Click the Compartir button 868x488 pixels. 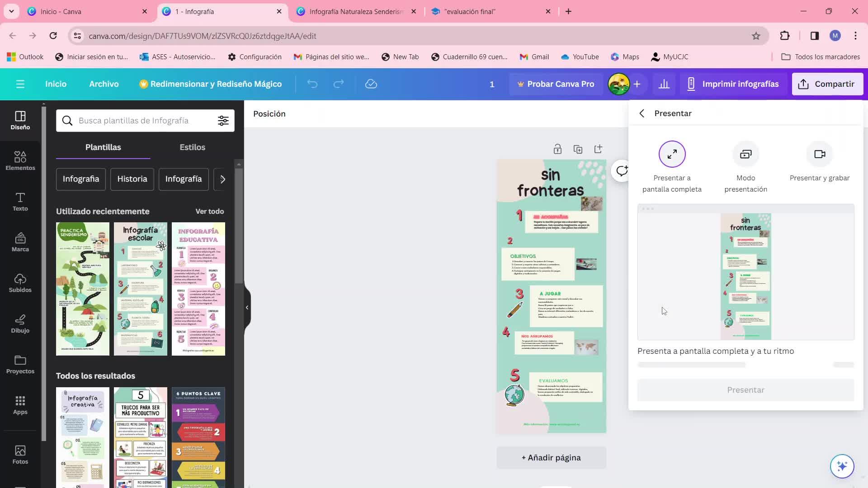pos(827,84)
